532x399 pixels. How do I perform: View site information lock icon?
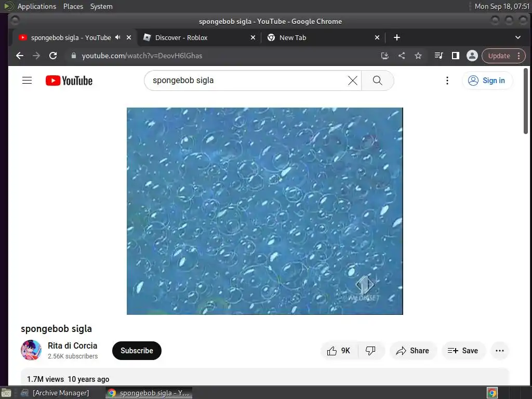point(73,56)
